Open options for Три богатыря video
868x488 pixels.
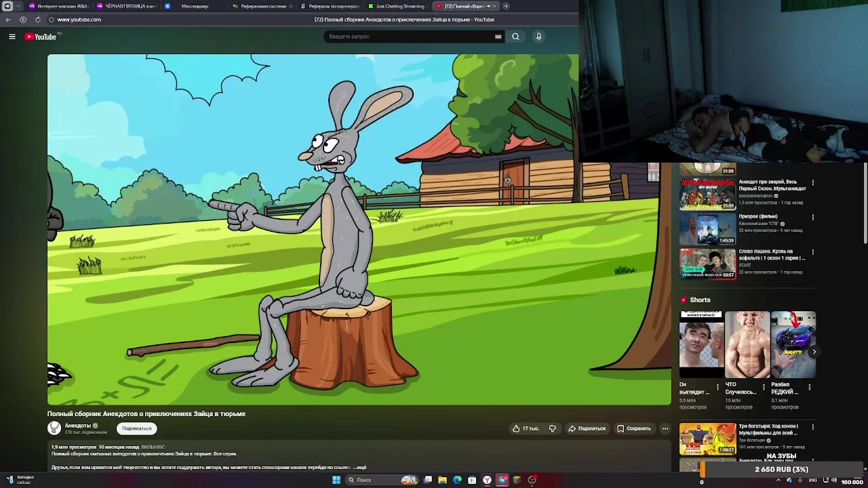[x=813, y=427]
